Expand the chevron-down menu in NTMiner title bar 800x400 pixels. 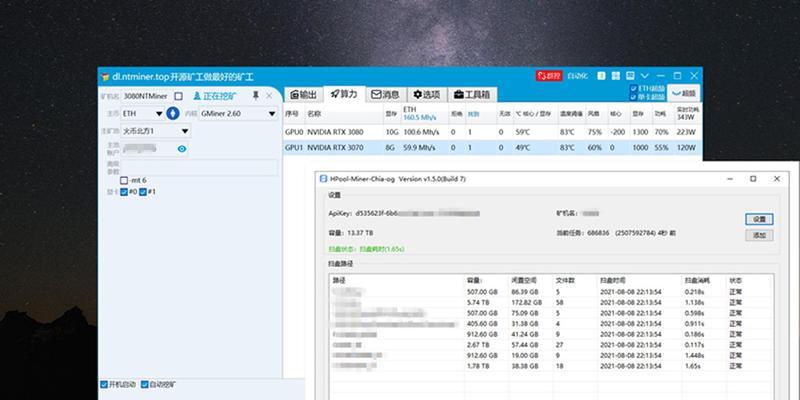point(645,76)
